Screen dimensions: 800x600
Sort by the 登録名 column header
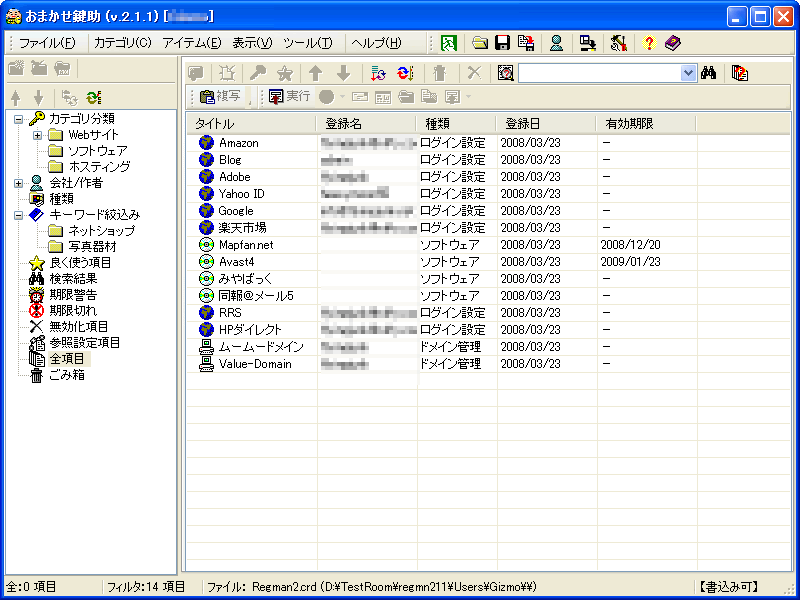[x=366, y=124]
